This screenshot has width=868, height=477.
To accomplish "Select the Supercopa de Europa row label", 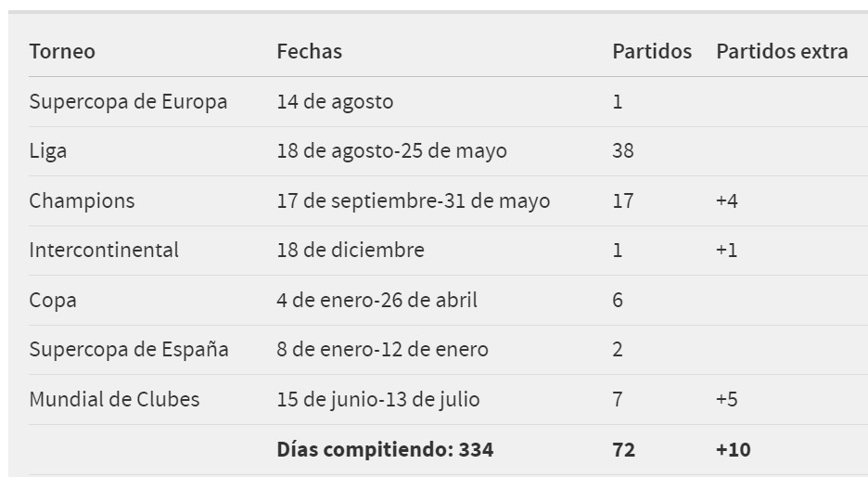I will coord(128,102).
